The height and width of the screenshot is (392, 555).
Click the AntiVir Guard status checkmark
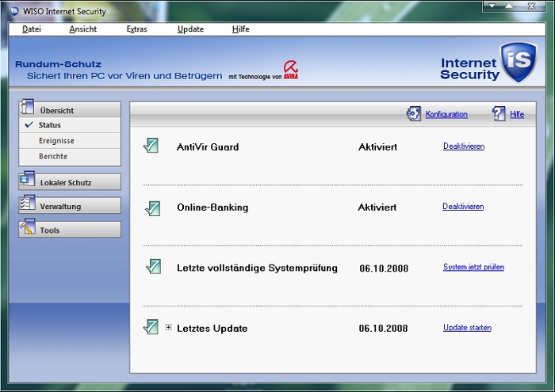pyautogui.click(x=151, y=146)
